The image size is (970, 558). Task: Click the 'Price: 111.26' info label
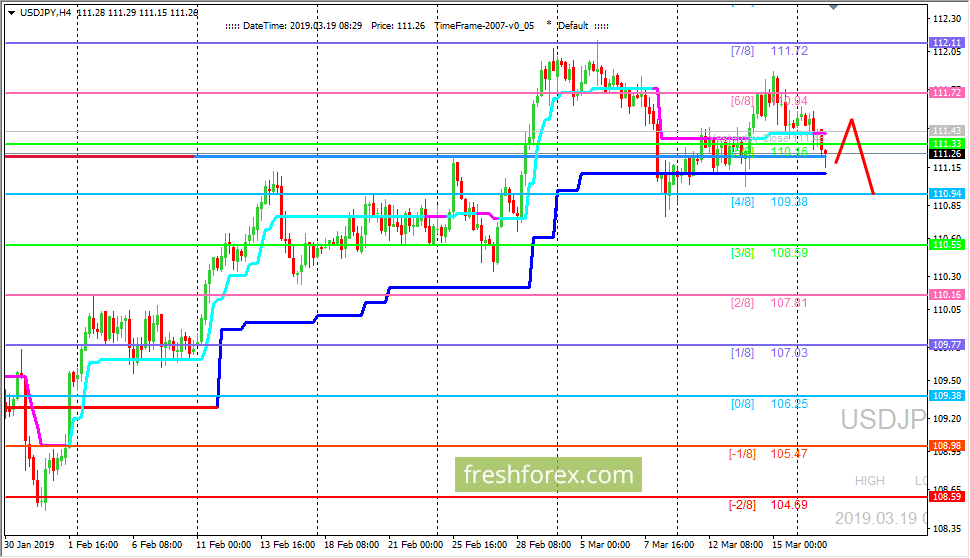click(x=398, y=26)
